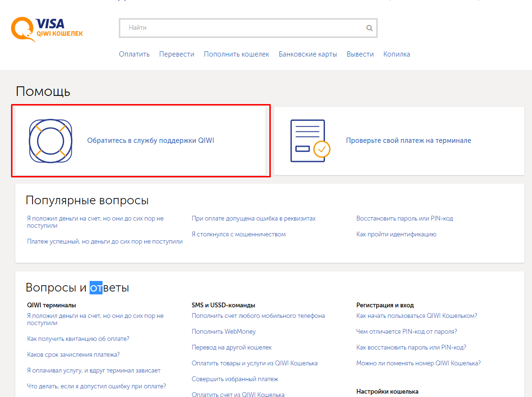The width and height of the screenshot is (532, 397).
Task: Click the magnifier search icon
Action: click(x=370, y=28)
